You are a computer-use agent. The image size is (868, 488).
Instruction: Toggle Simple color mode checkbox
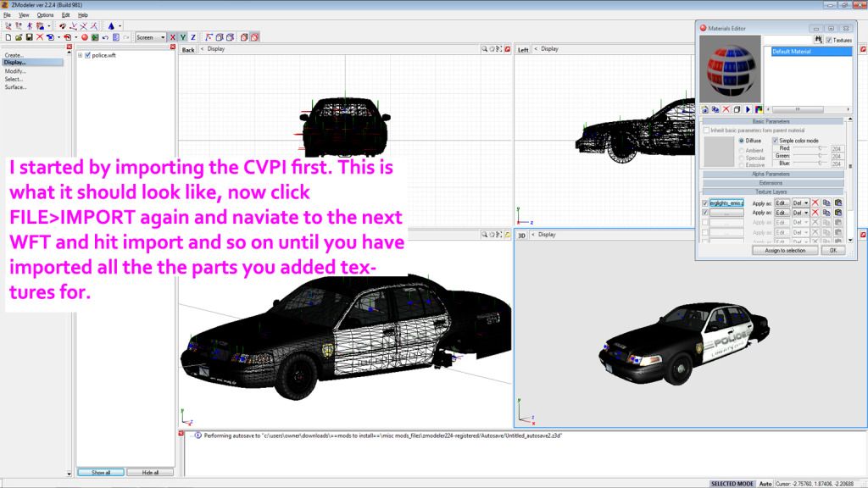[775, 141]
